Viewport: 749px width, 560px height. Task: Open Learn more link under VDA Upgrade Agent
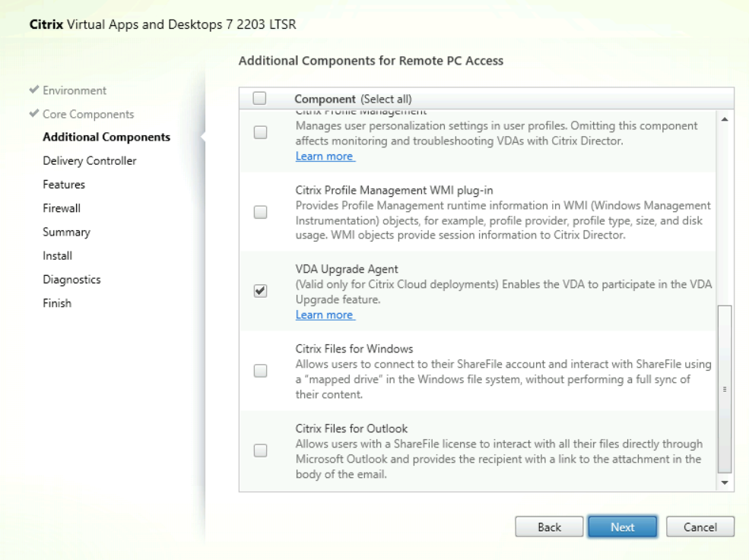click(x=325, y=315)
